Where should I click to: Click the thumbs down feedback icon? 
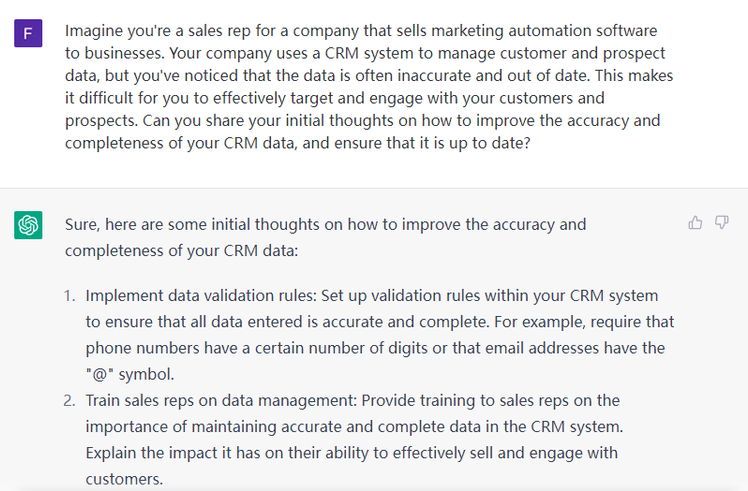(721, 223)
